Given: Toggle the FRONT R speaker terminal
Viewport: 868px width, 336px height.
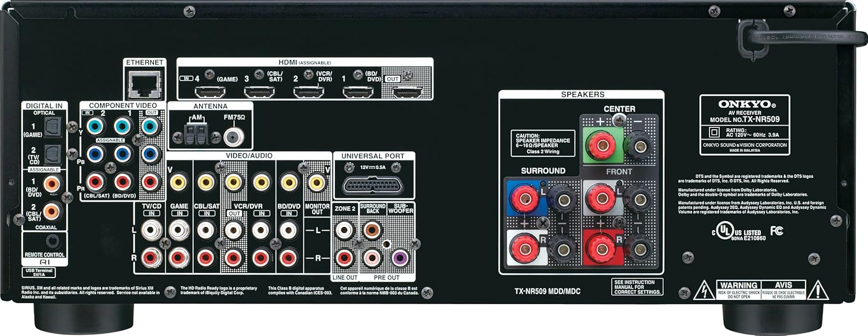Looking at the screenshot, I should point(603,249).
